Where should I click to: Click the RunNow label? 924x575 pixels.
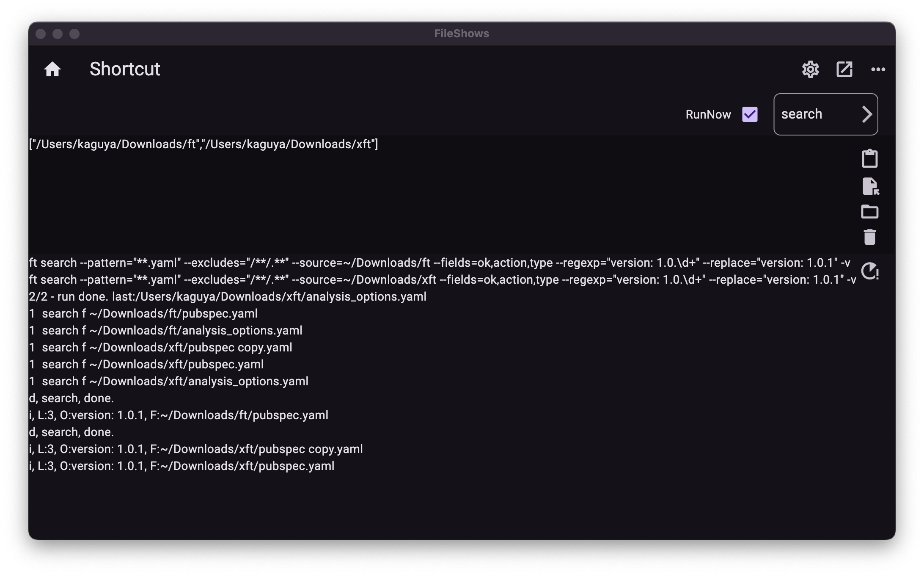[x=708, y=114]
